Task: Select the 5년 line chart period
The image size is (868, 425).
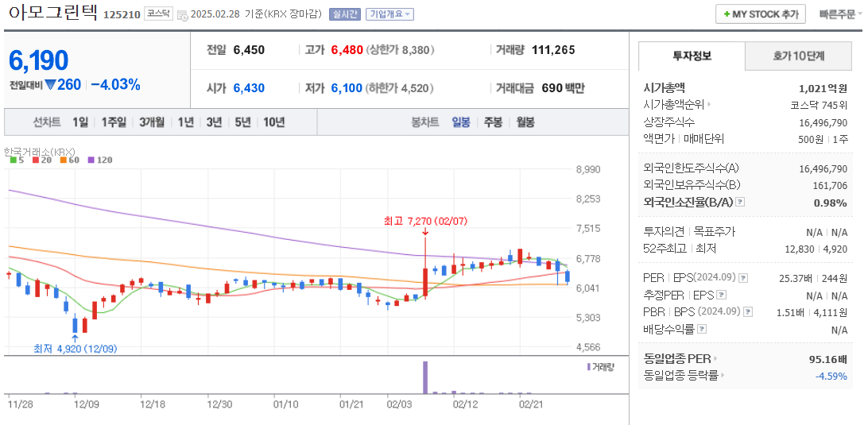Action: (242, 122)
